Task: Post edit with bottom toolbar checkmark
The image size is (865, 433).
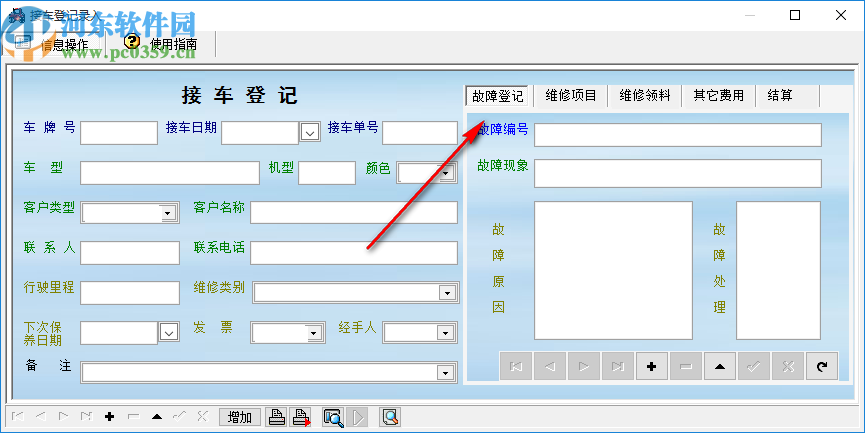Action: (x=179, y=416)
